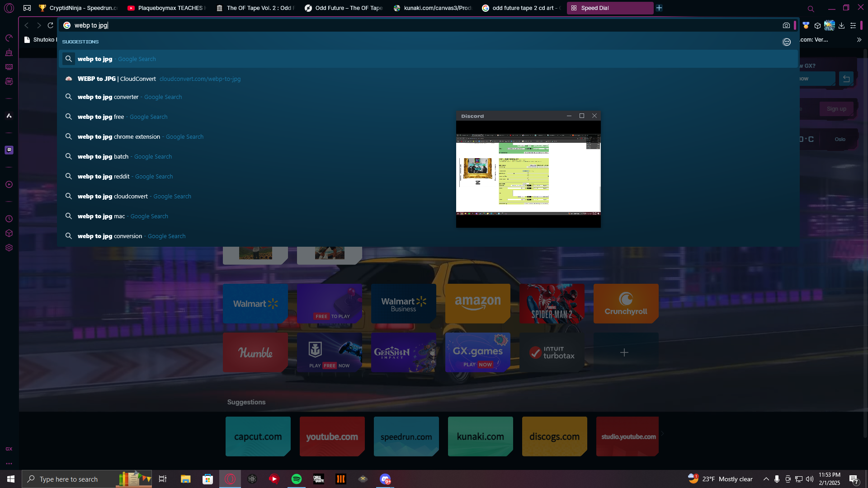Click the smiley feedback icon in suggestions
The height and width of the screenshot is (488, 868).
click(x=787, y=42)
